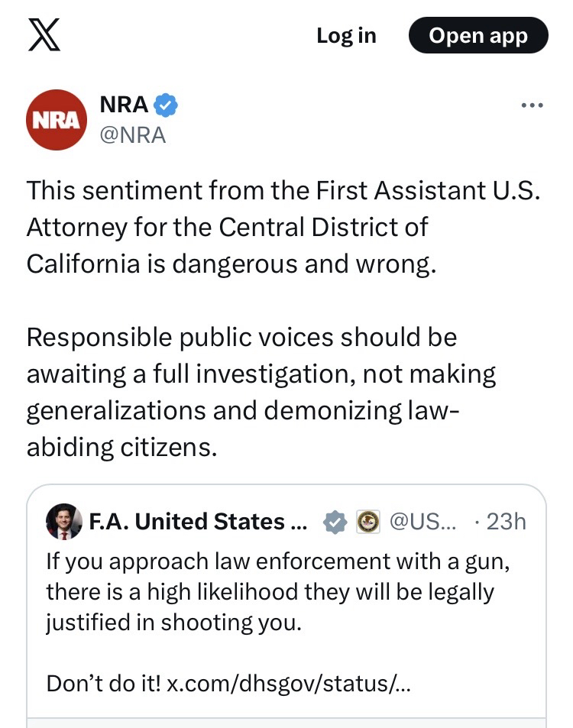This screenshot has width=573, height=728.
Task: Click the quoted post's gray verified badge
Action: [x=335, y=523]
